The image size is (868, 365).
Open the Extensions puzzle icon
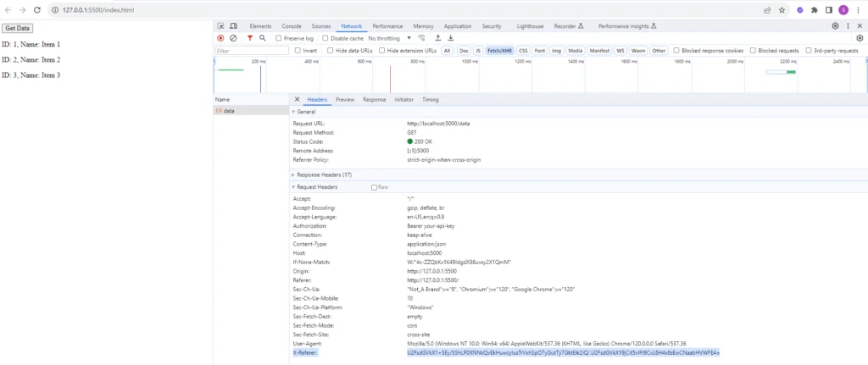pyautogui.click(x=815, y=10)
